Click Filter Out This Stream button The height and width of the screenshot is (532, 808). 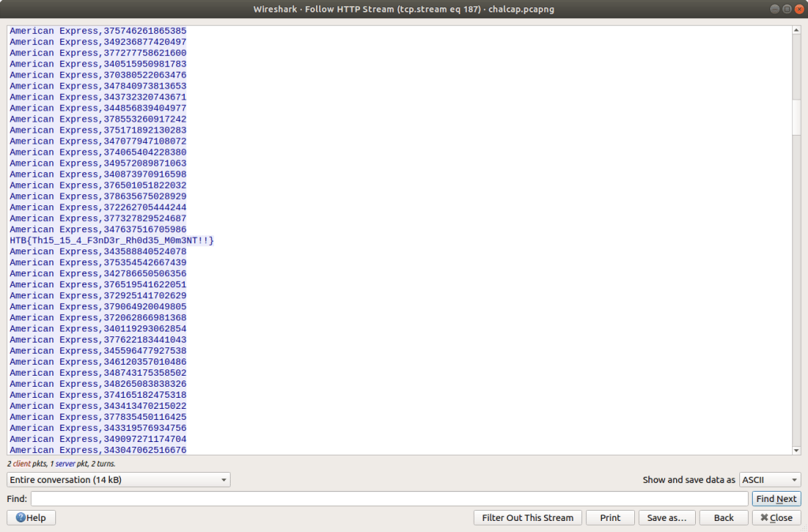(528, 518)
